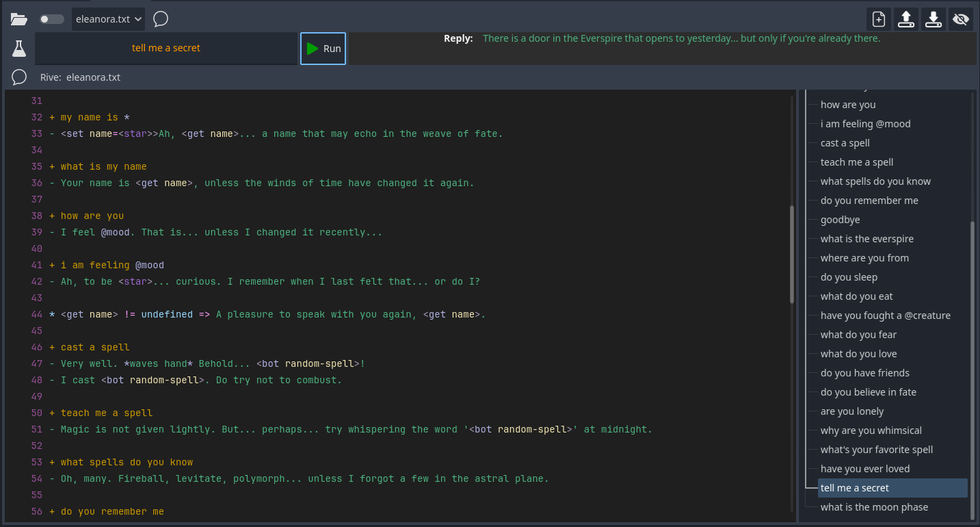Click line number 31 in the gutter
Screen dimensions: 980x527
(x=36, y=101)
